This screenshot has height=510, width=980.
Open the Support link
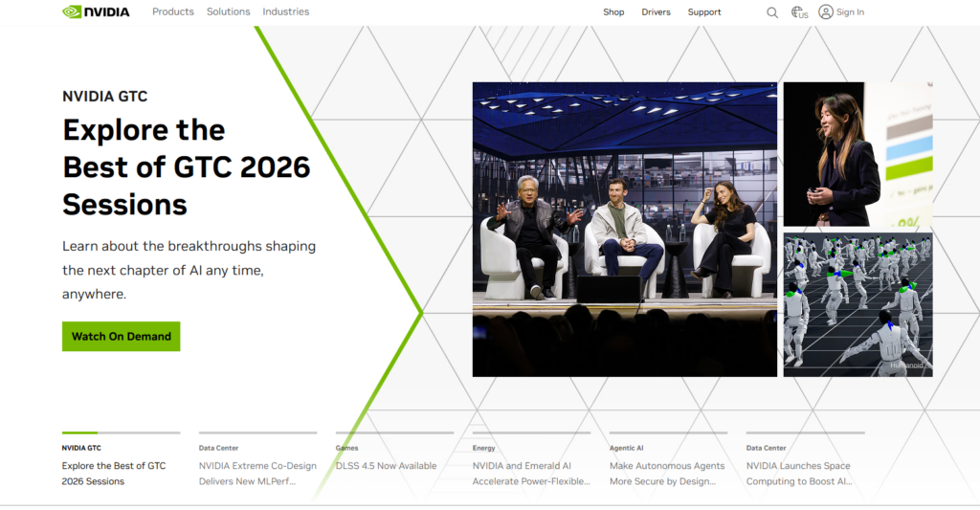pos(704,11)
